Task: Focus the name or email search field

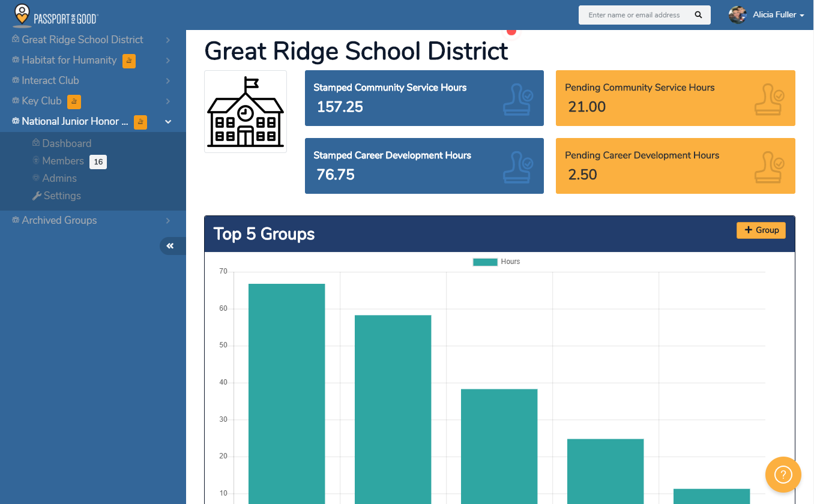Action: [634, 15]
